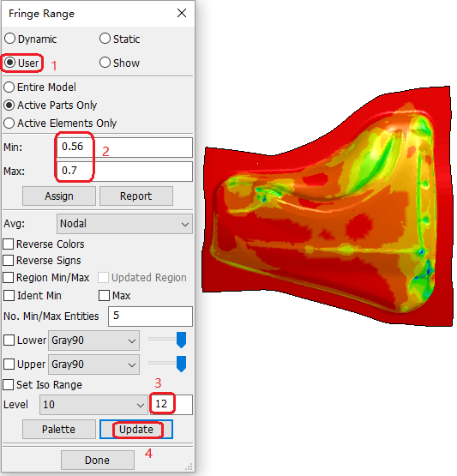Screen dimensions: 457x476
Task: Click the Max value field
Action: tap(124, 172)
